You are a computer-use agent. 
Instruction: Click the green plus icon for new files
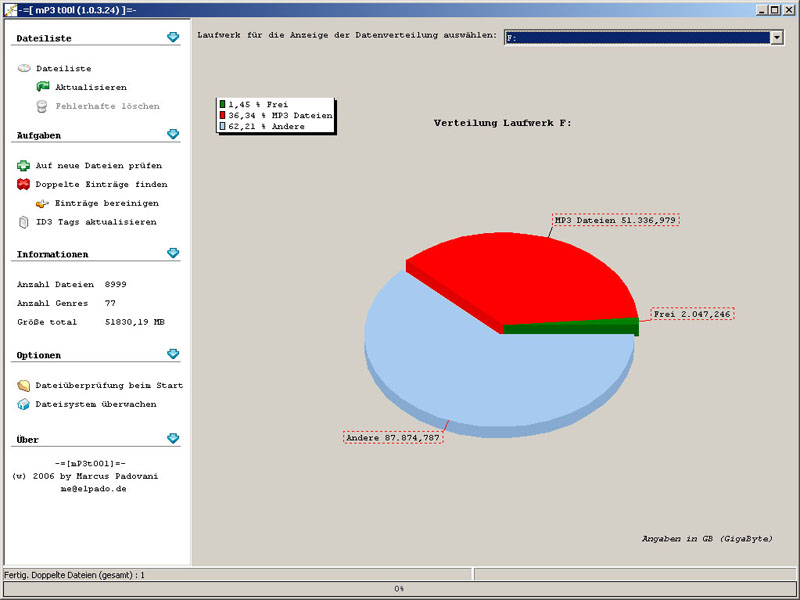pyautogui.click(x=23, y=165)
